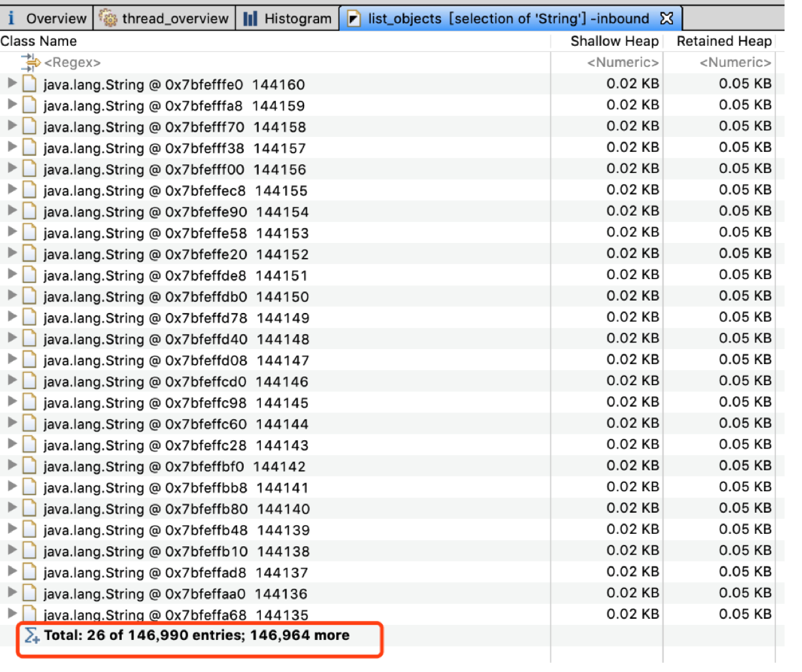Click the Total entries summary row
Viewport: 802px width, 672px height.
pyautogui.click(x=197, y=635)
